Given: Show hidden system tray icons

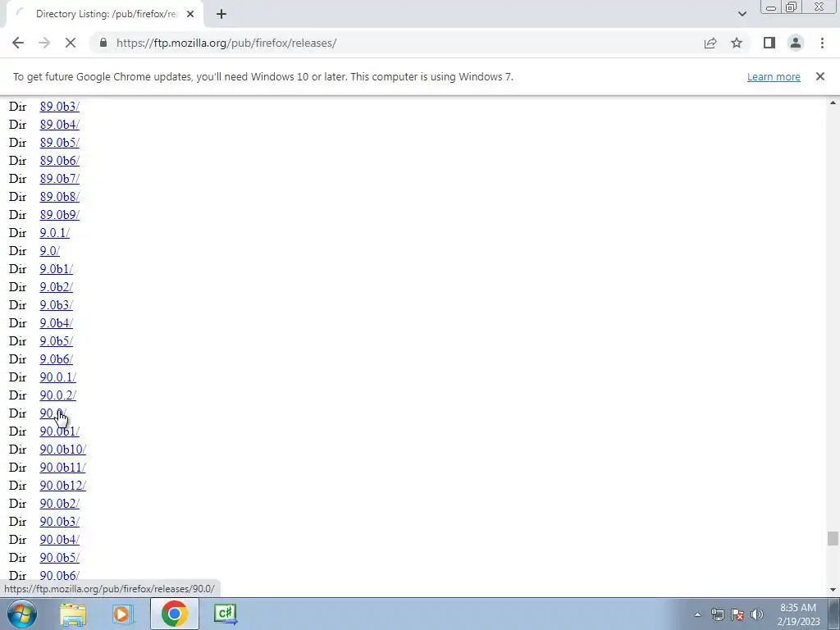Looking at the screenshot, I should pos(697,614).
